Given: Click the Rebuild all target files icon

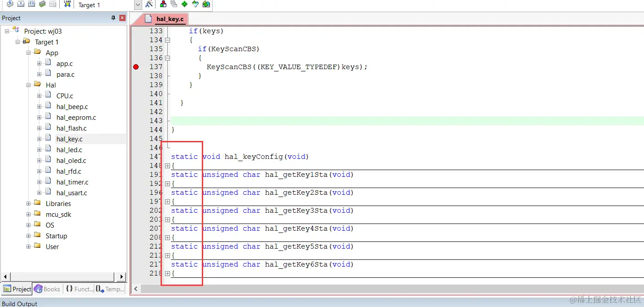Looking at the screenshot, I should 31,4.
